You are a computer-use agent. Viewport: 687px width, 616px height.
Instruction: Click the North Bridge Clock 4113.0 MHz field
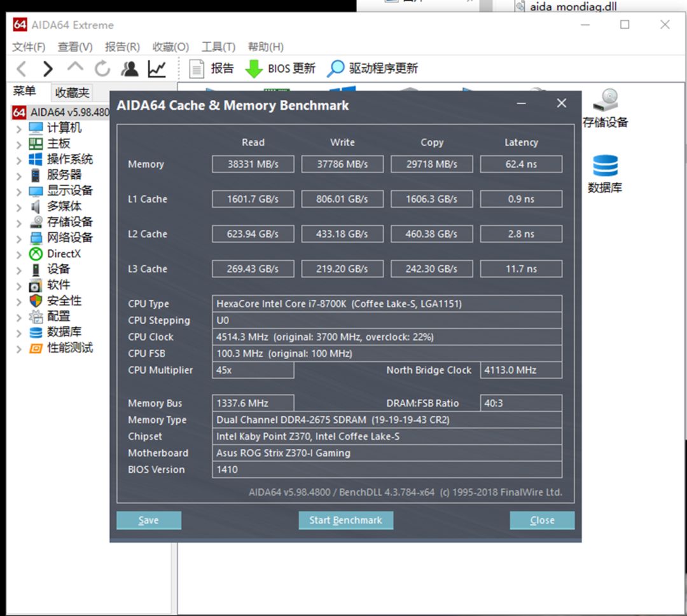(x=521, y=371)
